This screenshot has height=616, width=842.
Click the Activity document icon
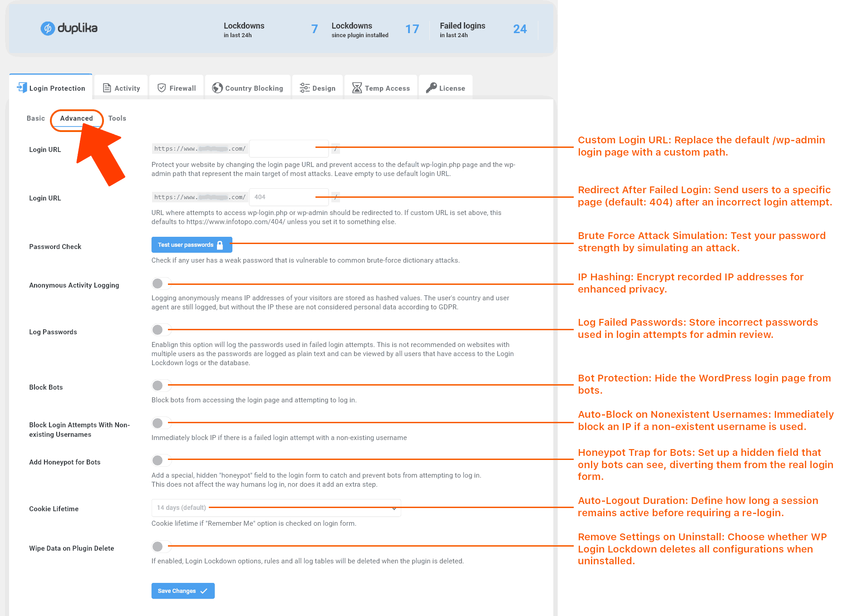click(107, 87)
